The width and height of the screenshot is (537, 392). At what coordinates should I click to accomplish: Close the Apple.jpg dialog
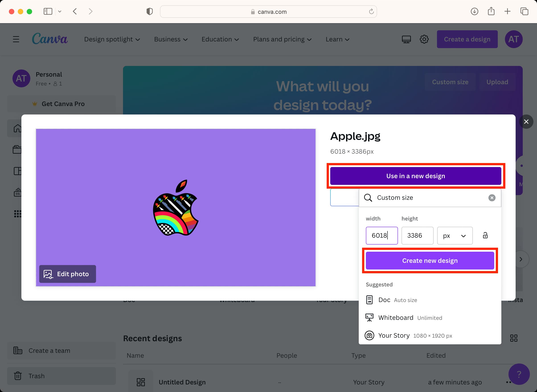click(526, 121)
